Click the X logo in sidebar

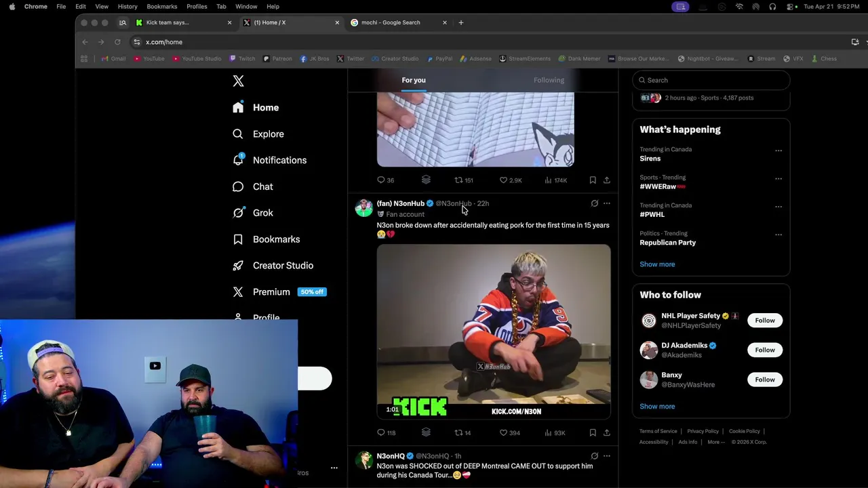pyautogui.click(x=238, y=81)
